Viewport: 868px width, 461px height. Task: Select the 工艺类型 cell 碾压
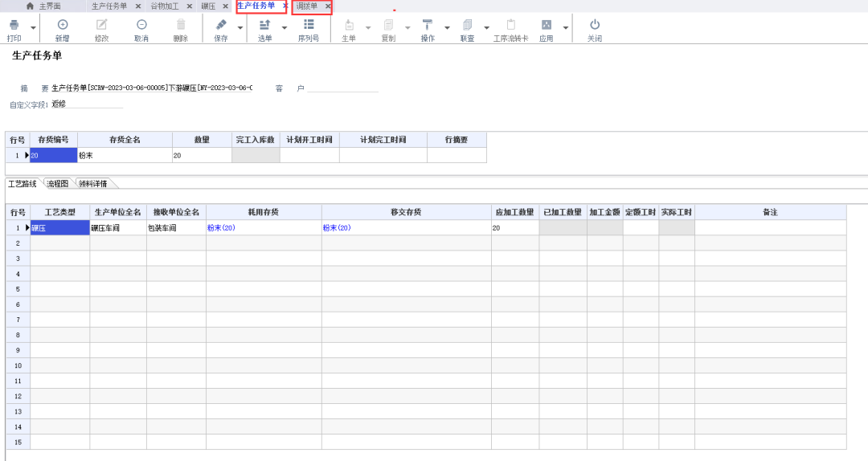tap(59, 228)
